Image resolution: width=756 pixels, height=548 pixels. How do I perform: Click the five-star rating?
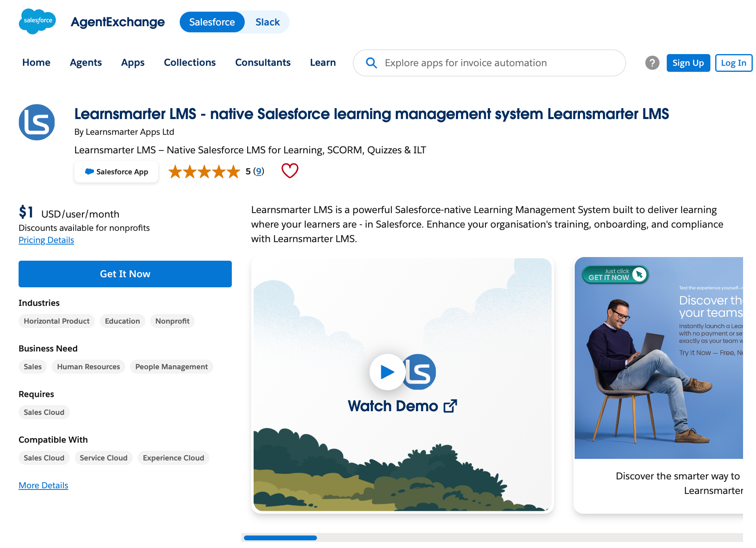pyautogui.click(x=204, y=172)
